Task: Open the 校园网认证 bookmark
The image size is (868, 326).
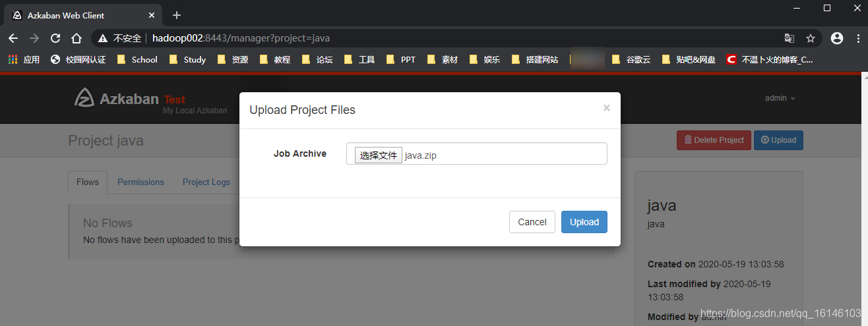Action: click(78, 59)
